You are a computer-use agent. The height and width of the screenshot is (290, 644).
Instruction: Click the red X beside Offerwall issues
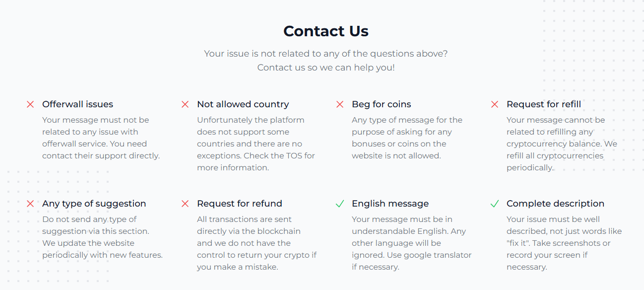pyautogui.click(x=30, y=104)
